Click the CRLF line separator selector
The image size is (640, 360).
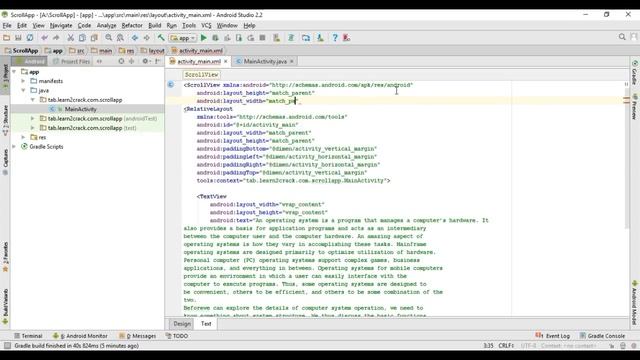[506, 346]
